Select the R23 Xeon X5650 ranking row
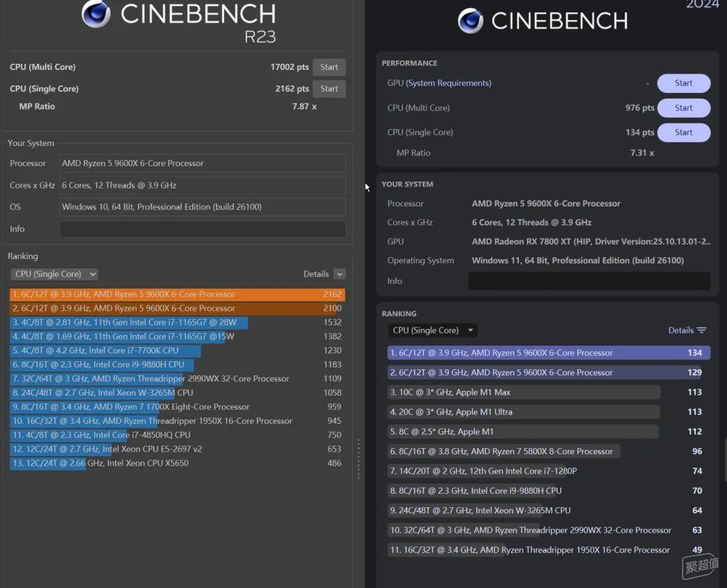This screenshot has height=588, width=727. (x=178, y=463)
